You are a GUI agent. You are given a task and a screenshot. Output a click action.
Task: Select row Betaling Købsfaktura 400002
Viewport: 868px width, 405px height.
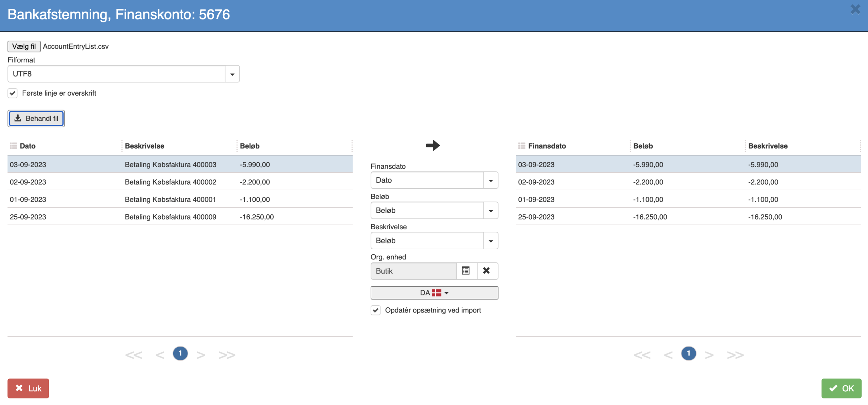[x=180, y=182]
